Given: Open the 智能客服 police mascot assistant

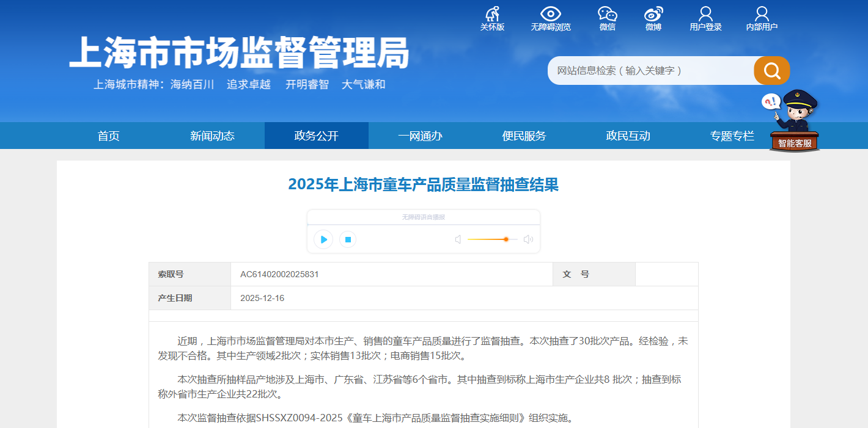Looking at the screenshot, I should pyautogui.click(x=793, y=121).
